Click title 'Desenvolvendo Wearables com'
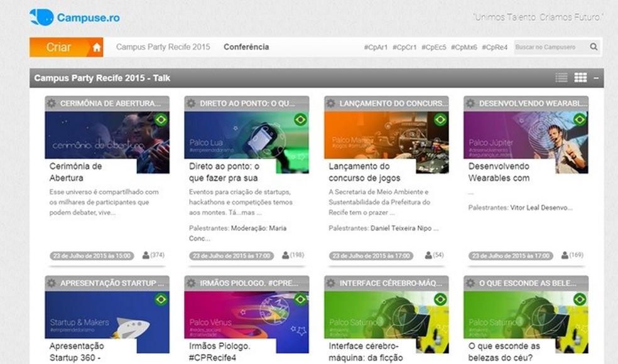Screen dimensions: 618x364 (499, 172)
